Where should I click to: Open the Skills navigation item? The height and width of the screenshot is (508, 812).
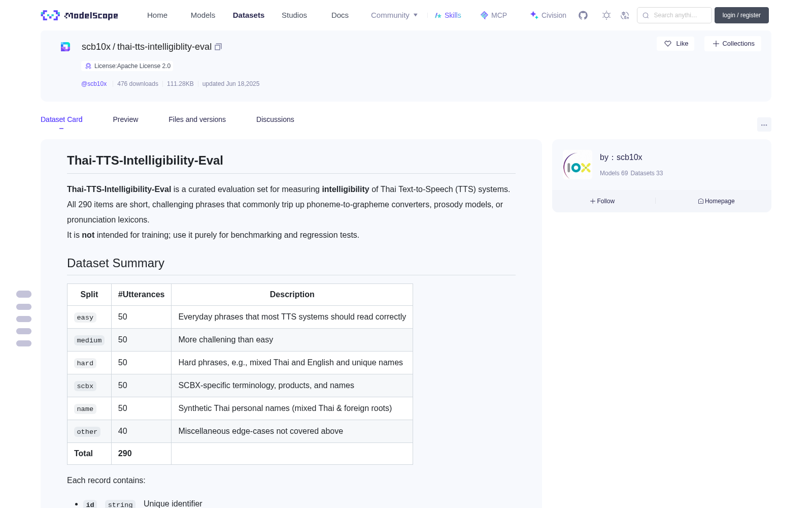pyautogui.click(x=448, y=15)
